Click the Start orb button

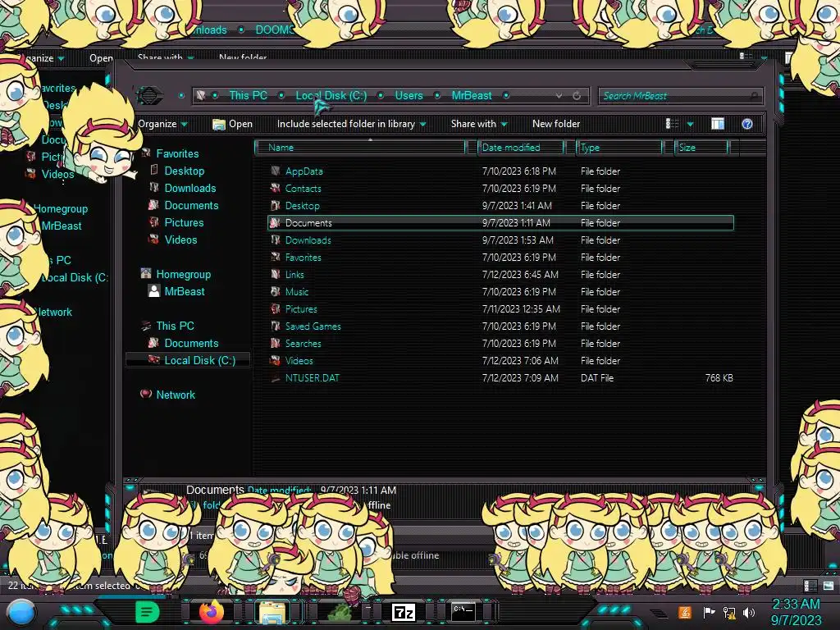click(x=21, y=613)
